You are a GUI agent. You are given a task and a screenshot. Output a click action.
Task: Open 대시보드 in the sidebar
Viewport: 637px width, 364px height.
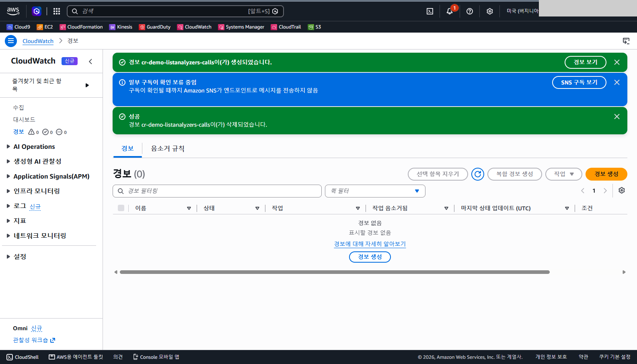pyautogui.click(x=24, y=119)
